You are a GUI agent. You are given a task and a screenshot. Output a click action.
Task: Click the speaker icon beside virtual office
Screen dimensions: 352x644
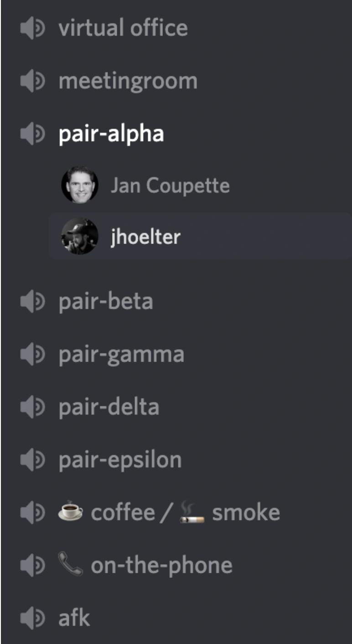coord(32,28)
